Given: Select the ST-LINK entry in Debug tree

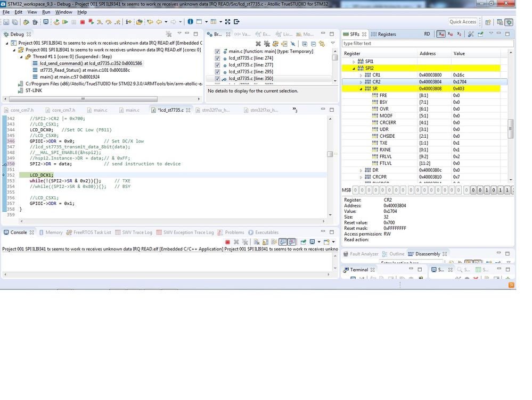Looking at the screenshot, I should click(29, 90).
